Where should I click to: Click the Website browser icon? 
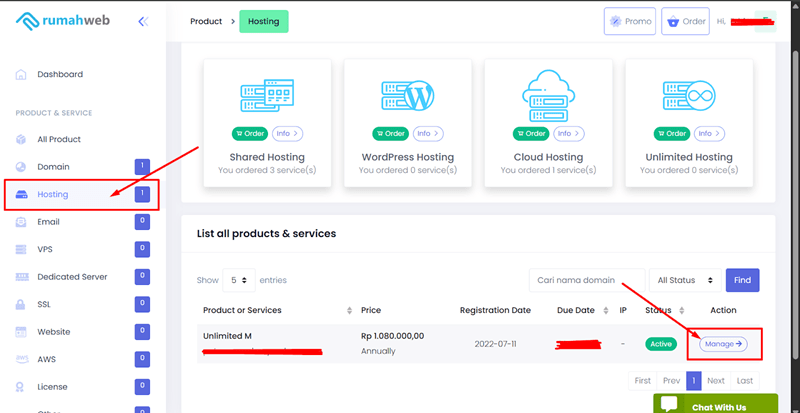pyautogui.click(x=21, y=332)
